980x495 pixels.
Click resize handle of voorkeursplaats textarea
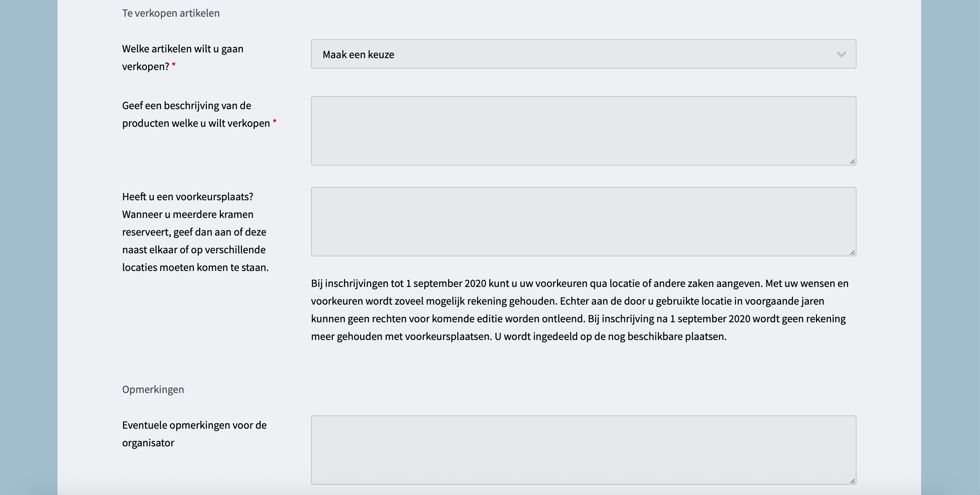click(852, 253)
